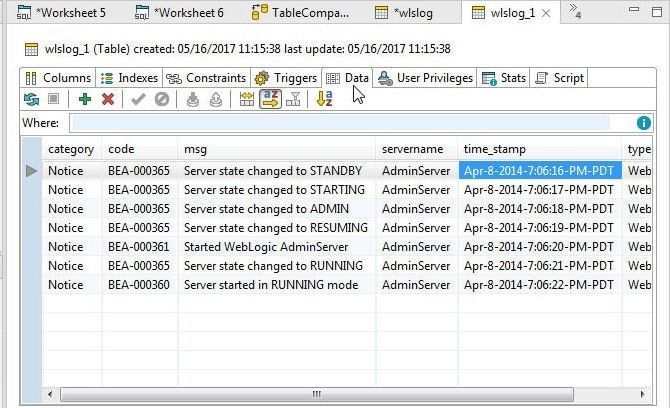Image resolution: width=670 pixels, height=408 pixels.
Task: Click the import data icon
Action: [193, 99]
